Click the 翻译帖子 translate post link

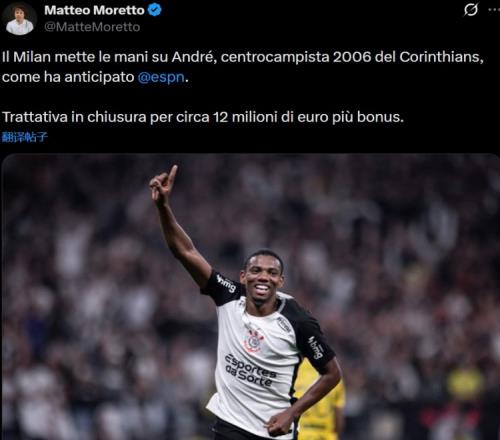[25, 137]
